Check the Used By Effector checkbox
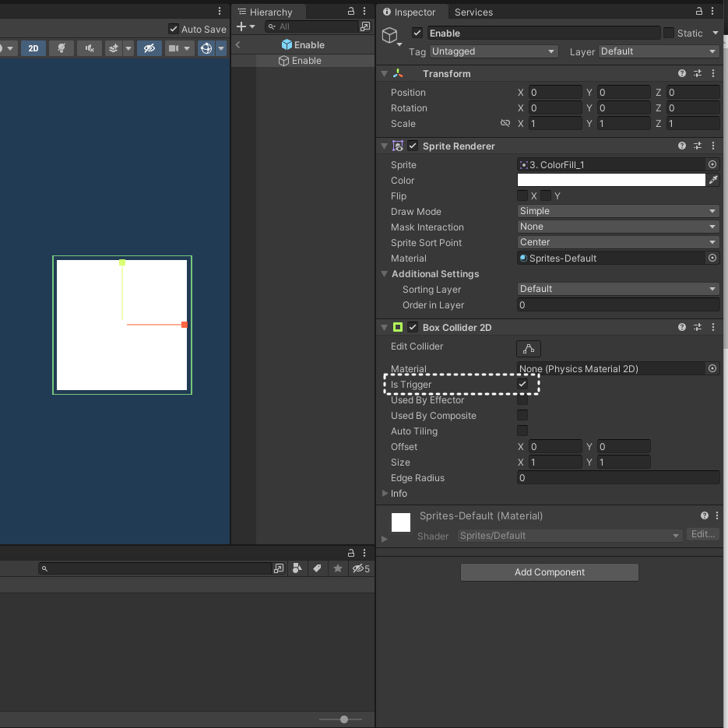The width and height of the screenshot is (728, 728). click(x=522, y=399)
